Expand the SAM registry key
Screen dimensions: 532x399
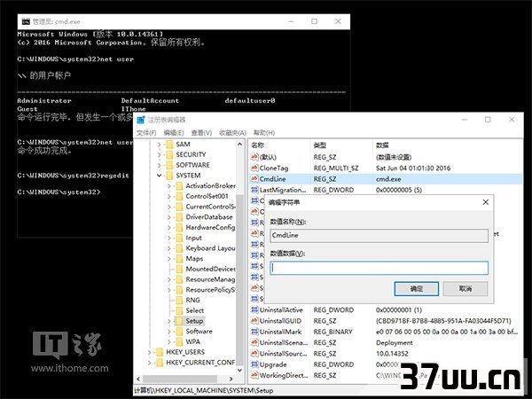[159, 145]
